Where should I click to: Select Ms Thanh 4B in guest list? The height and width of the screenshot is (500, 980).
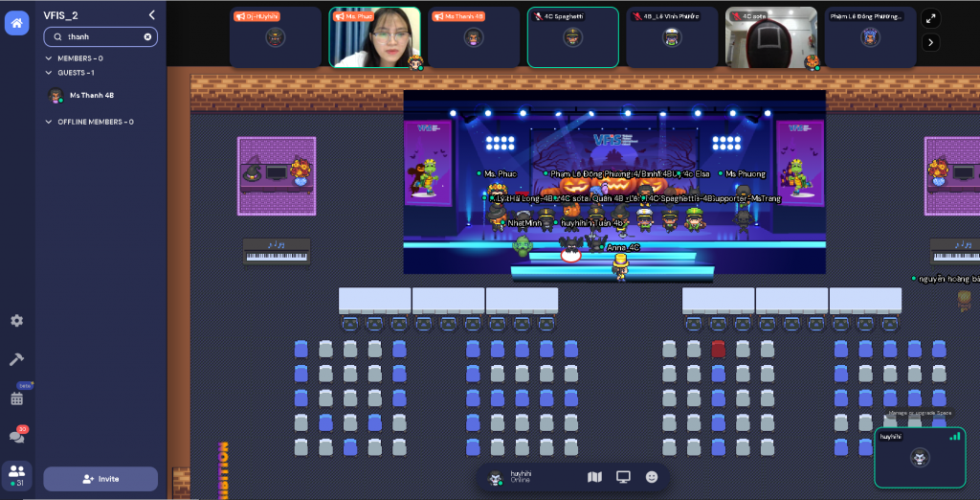tap(91, 96)
